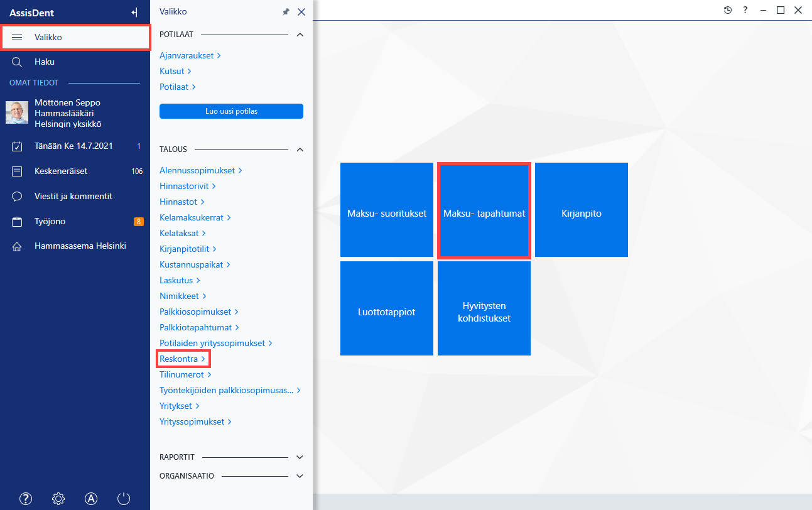Collapse the POTILAAT section
The image size is (812, 510).
coord(300,35)
